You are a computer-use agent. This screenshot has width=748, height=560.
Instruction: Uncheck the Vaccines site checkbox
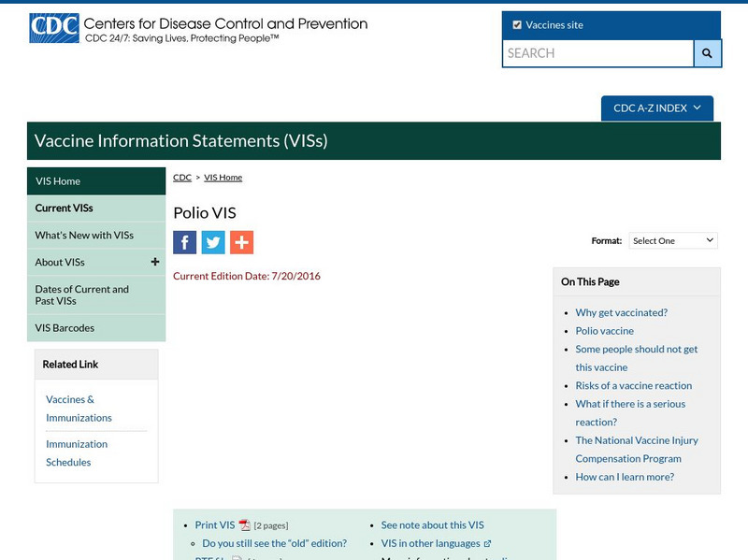tap(517, 25)
